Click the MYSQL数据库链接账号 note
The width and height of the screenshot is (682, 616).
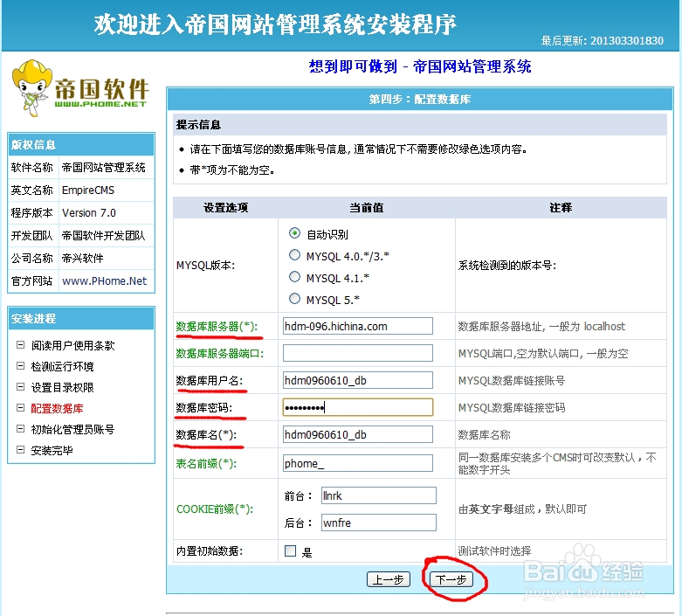click(512, 380)
